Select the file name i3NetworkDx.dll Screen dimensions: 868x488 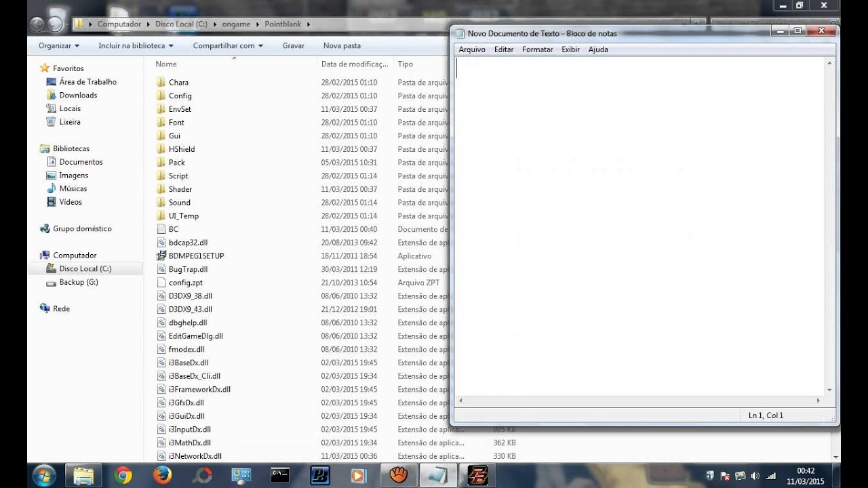(x=195, y=456)
